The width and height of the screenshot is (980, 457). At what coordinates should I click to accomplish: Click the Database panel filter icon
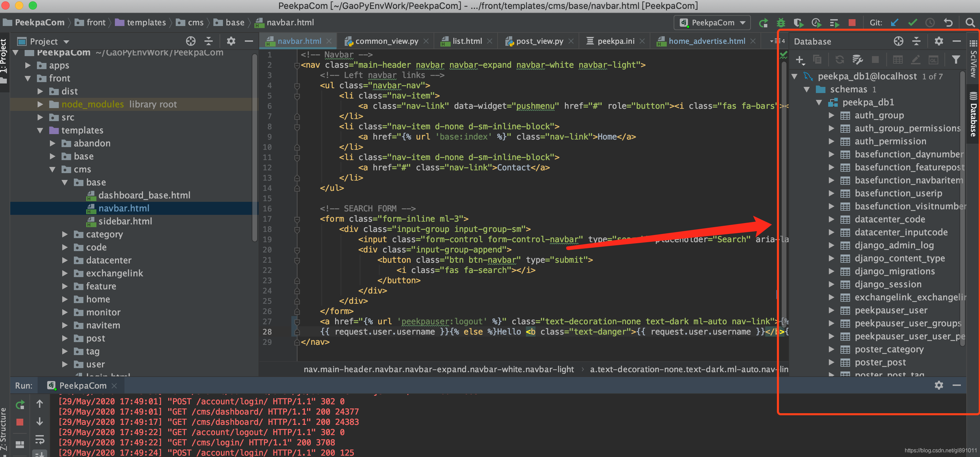click(x=955, y=60)
